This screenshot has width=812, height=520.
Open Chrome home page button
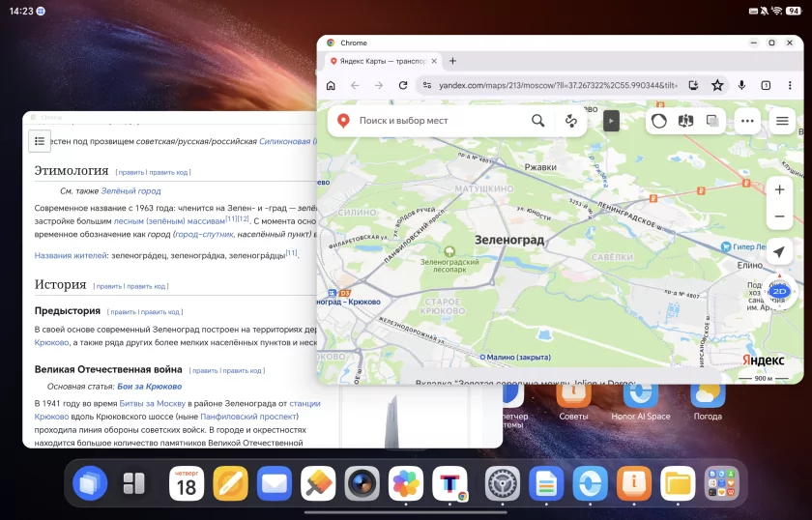coord(331,85)
